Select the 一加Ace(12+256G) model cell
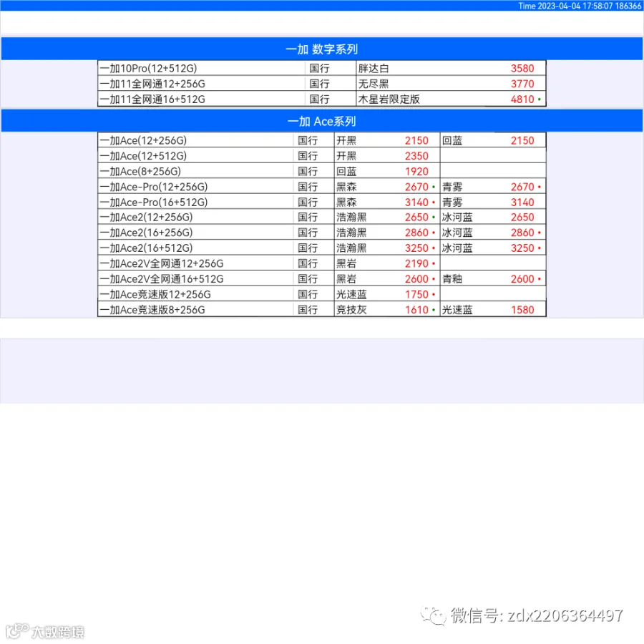The height and width of the screenshot is (644, 644). click(195, 140)
